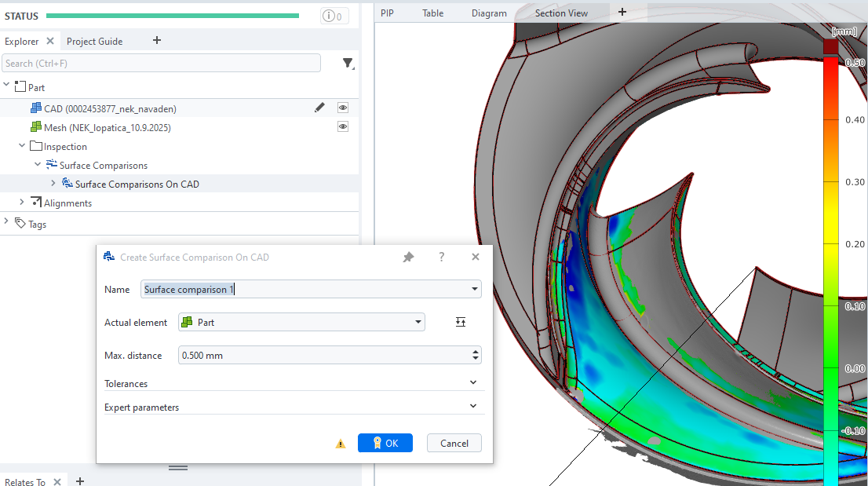This screenshot has width=868, height=486.
Task: Expand the Tolerances section
Action: (x=472, y=383)
